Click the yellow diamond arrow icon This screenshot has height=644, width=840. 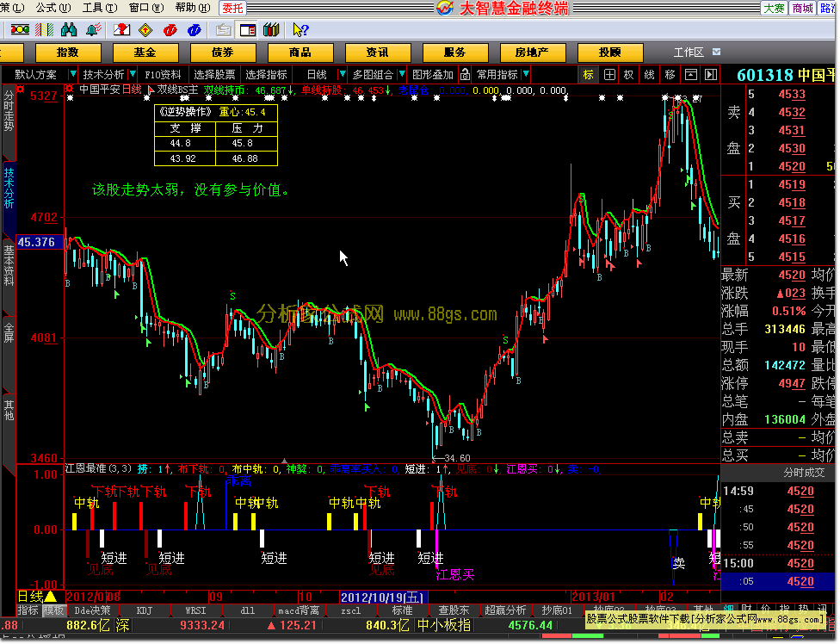145,30
